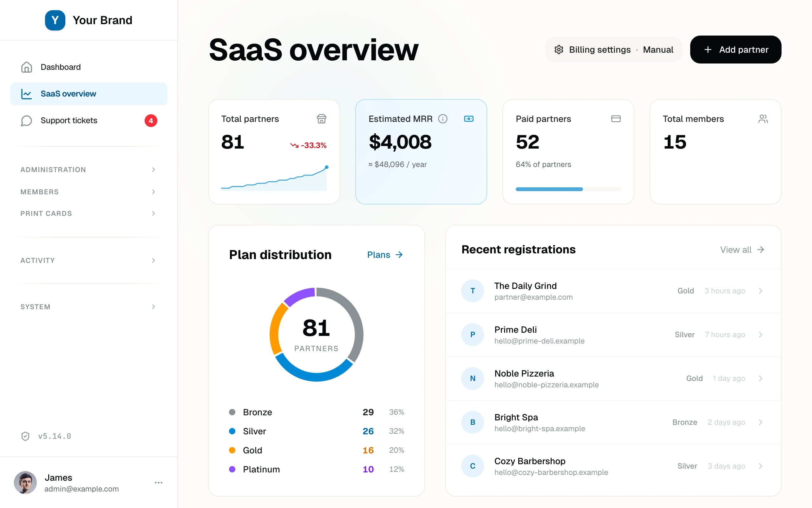Click the plan distribution donut chart
812x508 pixels.
(317, 335)
